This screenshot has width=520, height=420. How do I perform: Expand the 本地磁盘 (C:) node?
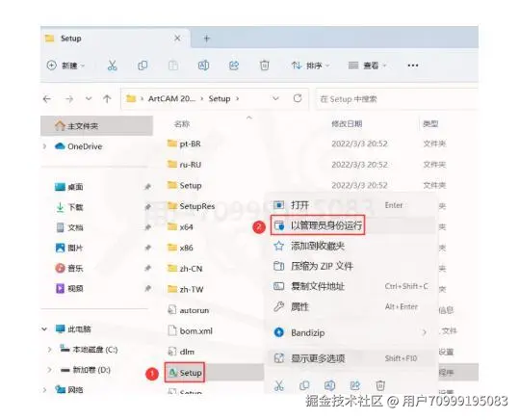(x=50, y=350)
